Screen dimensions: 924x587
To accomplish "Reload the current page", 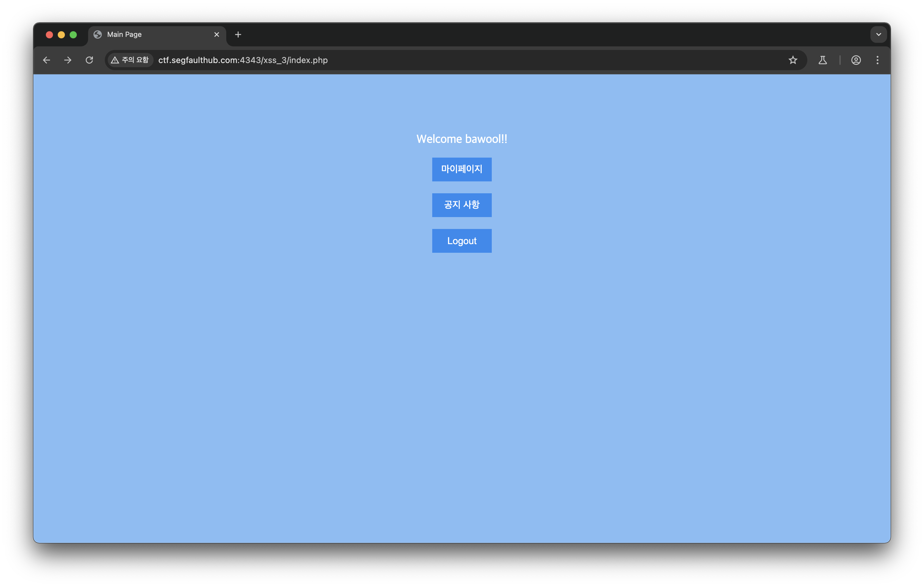I will pos(89,60).
